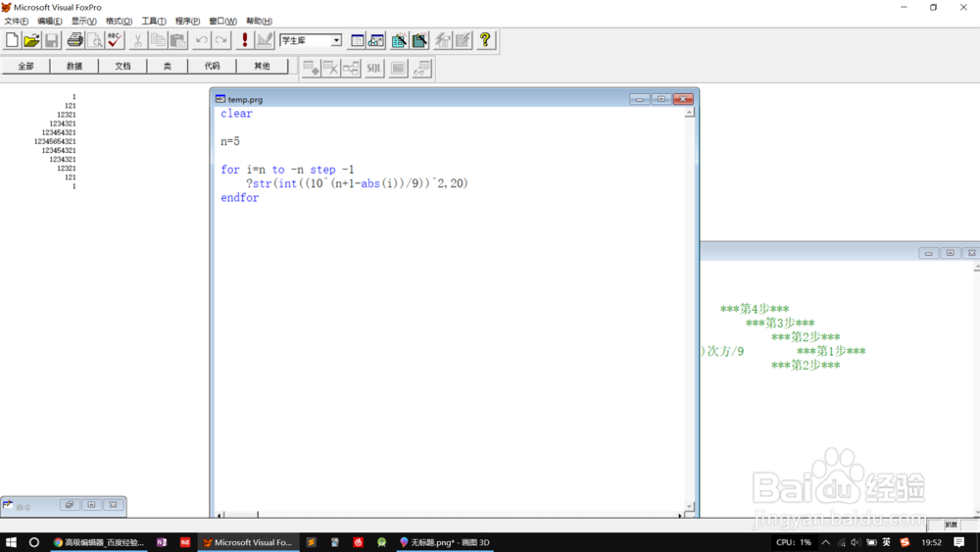Redo the last action
Screen dimensions: 980x552
pyautogui.click(x=220, y=40)
